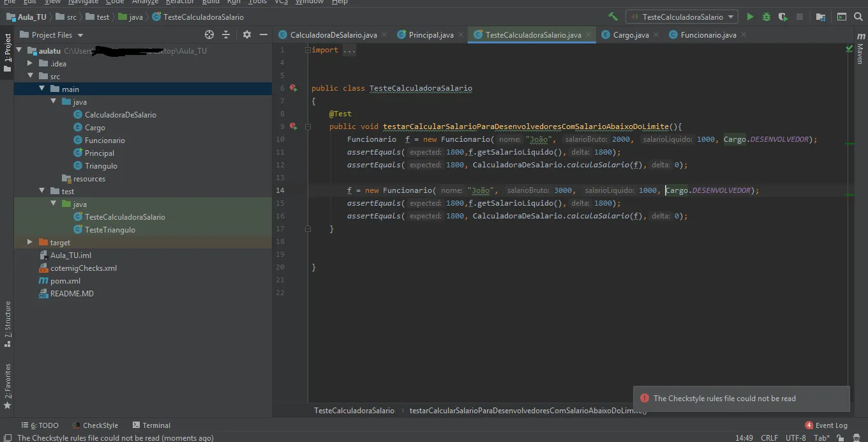
Task: Open Project Structure icon in toolbar
Action: pos(821,17)
